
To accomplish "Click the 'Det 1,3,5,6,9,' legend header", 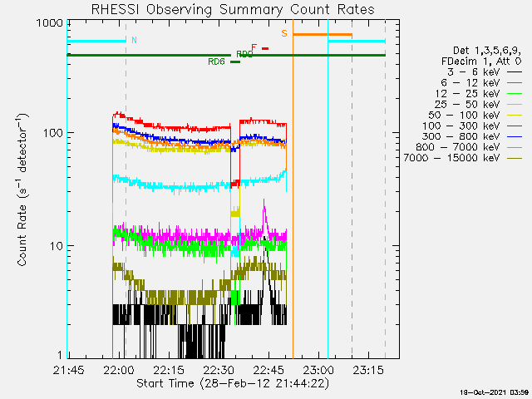I will pyautogui.click(x=487, y=51).
